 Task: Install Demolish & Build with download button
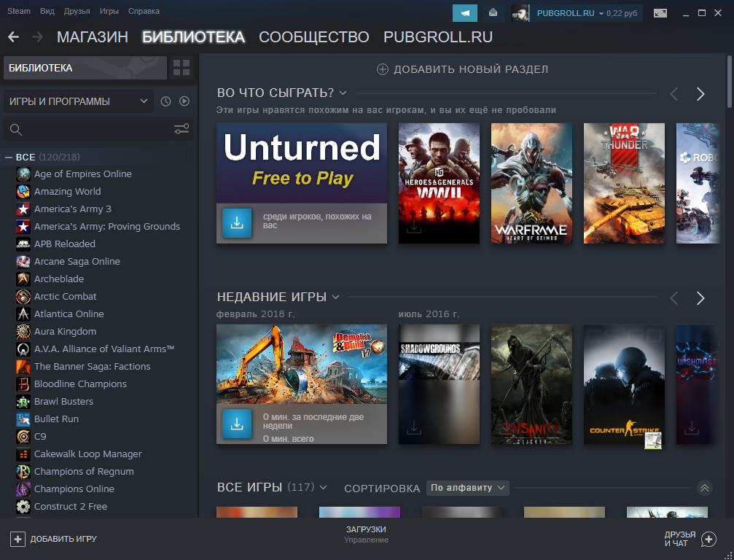(x=237, y=424)
